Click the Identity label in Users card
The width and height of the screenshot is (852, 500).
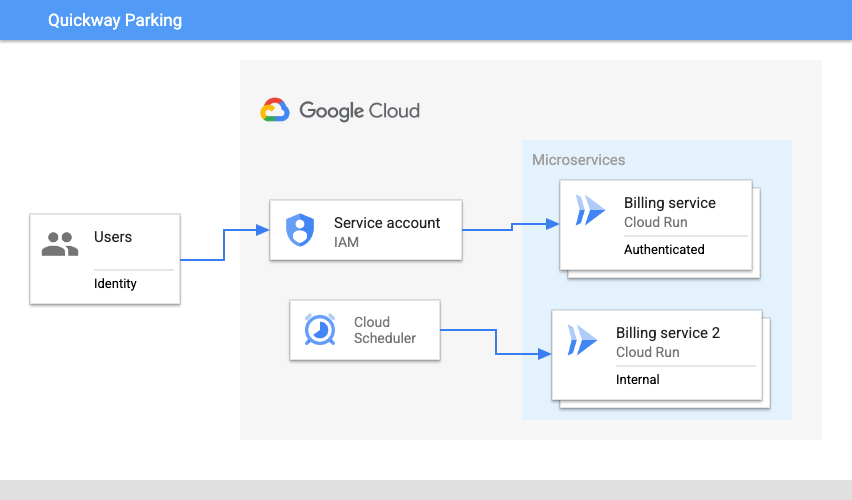coord(115,284)
